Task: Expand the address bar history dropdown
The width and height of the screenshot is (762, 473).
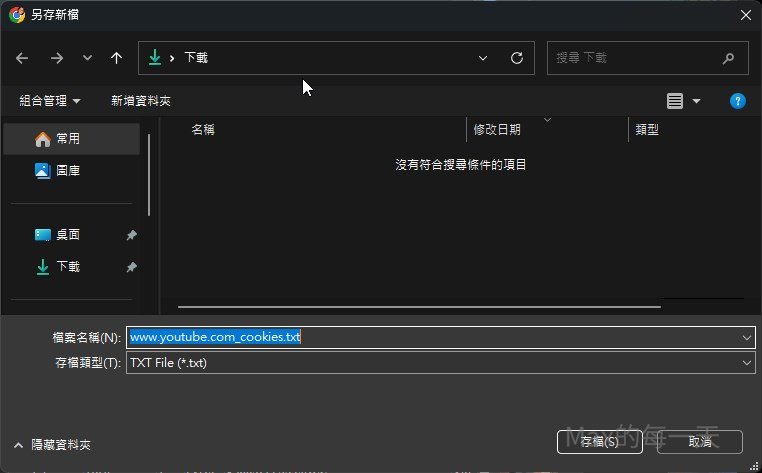Action: pos(483,58)
